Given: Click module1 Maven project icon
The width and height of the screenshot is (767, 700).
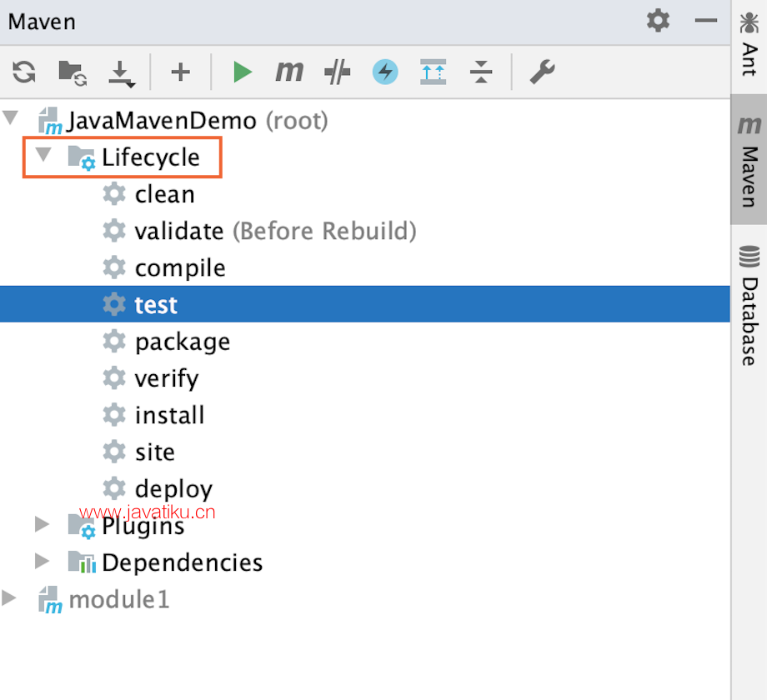Looking at the screenshot, I should 50,600.
